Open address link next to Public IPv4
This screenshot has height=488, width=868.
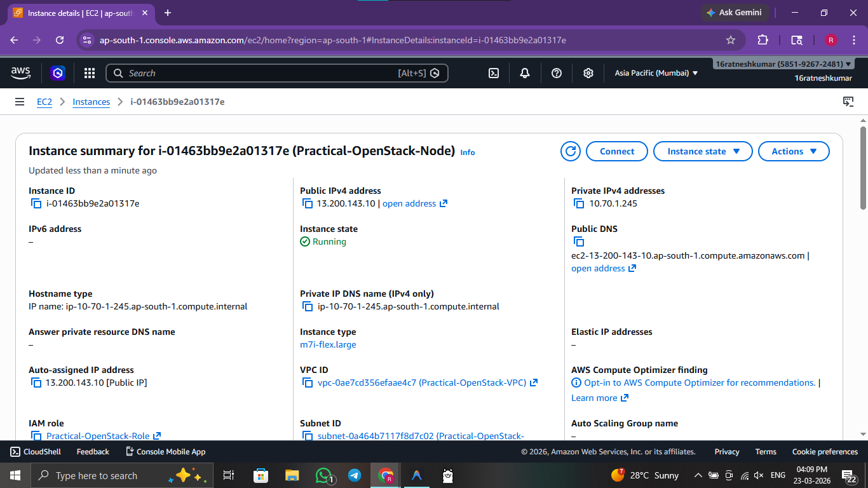(415, 203)
